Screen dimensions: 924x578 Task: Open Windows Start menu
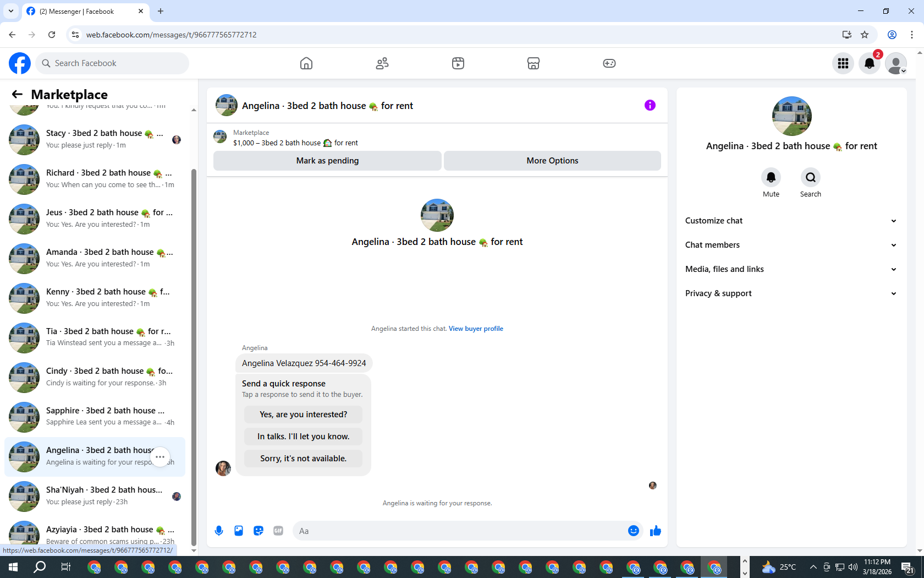(13, 567)
